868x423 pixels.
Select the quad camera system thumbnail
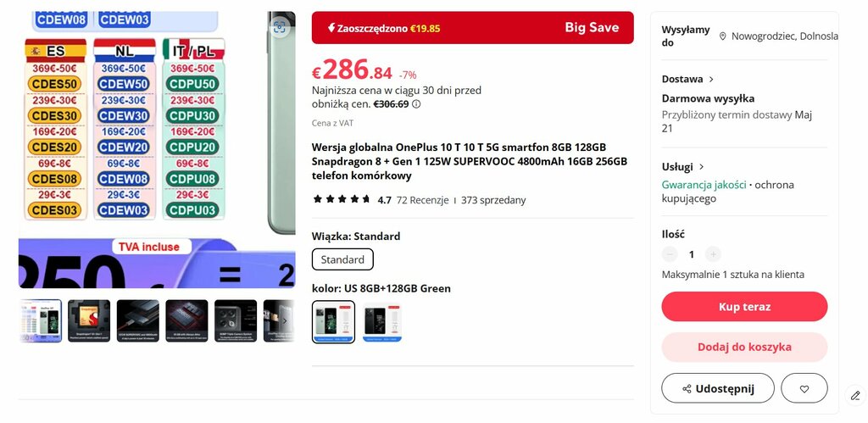[236, 321]
